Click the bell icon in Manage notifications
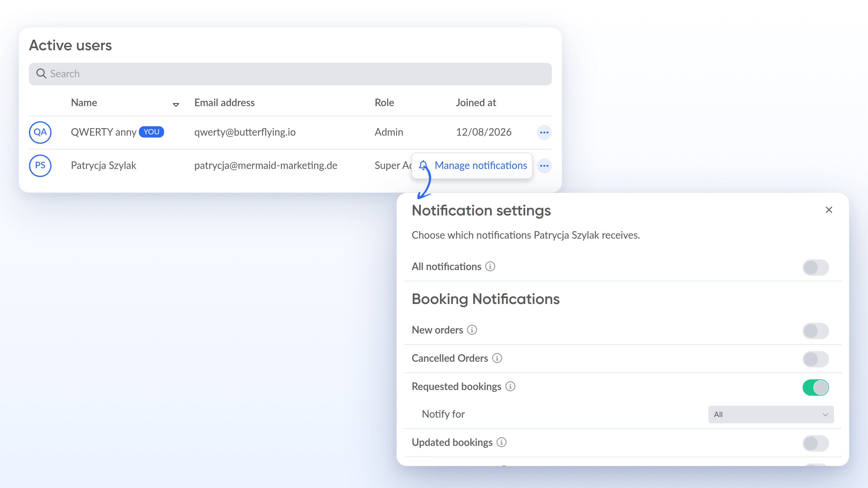 tap(423, 165)
